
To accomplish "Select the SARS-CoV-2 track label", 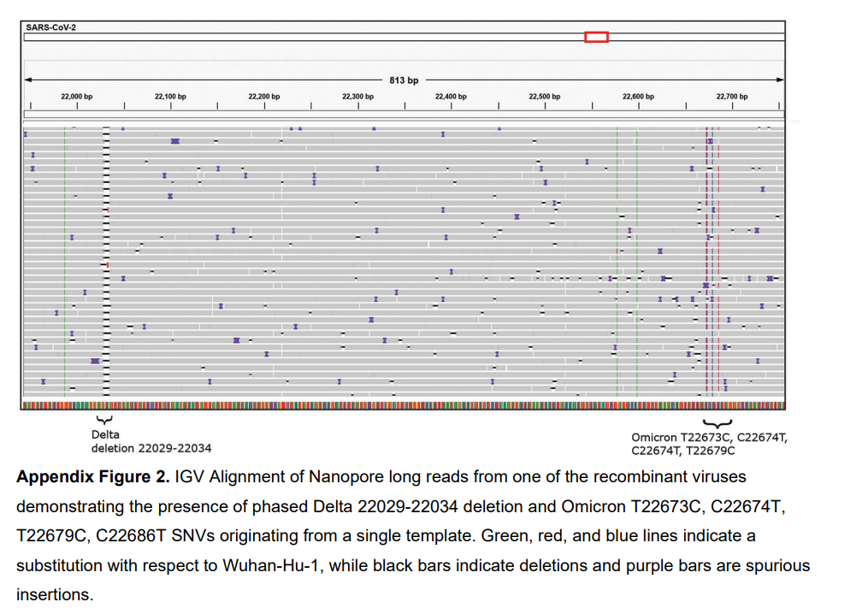I will (51, 27).
